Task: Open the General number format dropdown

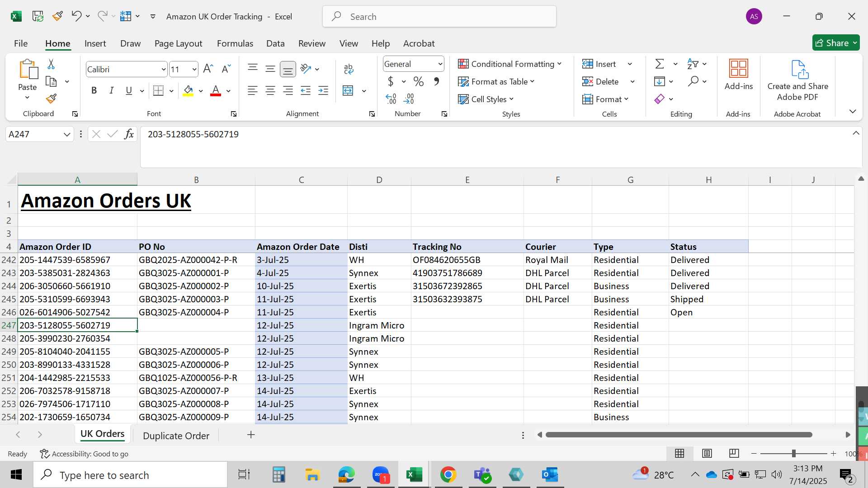Action: pos(440,64)
